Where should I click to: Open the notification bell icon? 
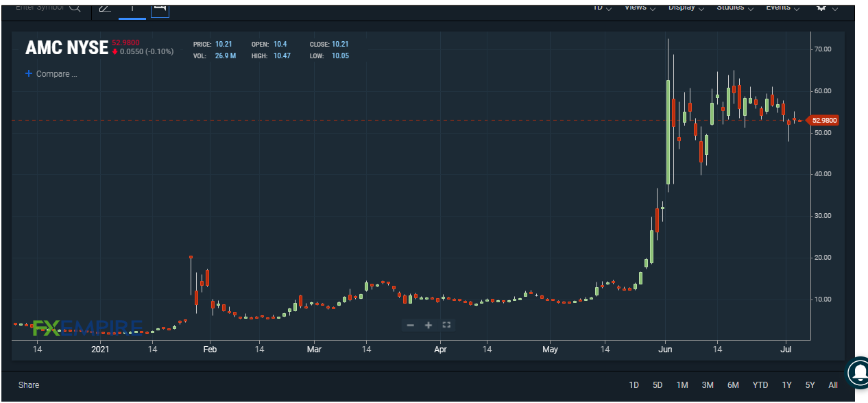858,371
